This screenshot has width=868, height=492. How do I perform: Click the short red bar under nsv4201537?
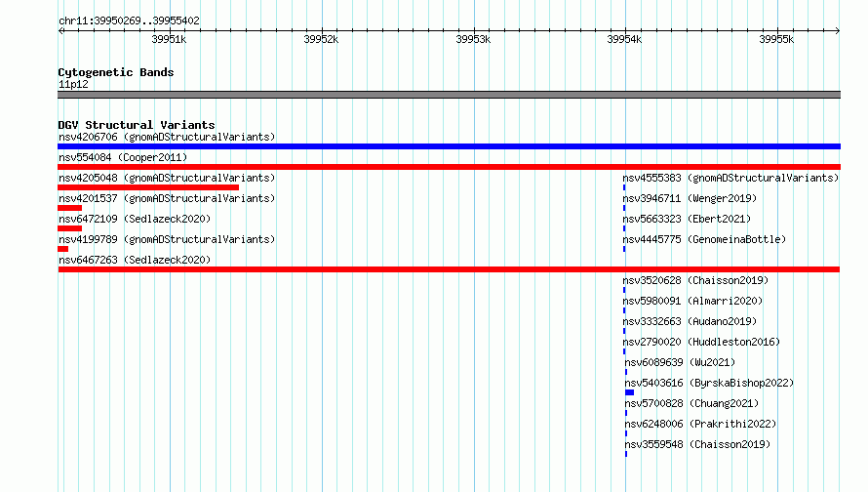pos(70,208)
